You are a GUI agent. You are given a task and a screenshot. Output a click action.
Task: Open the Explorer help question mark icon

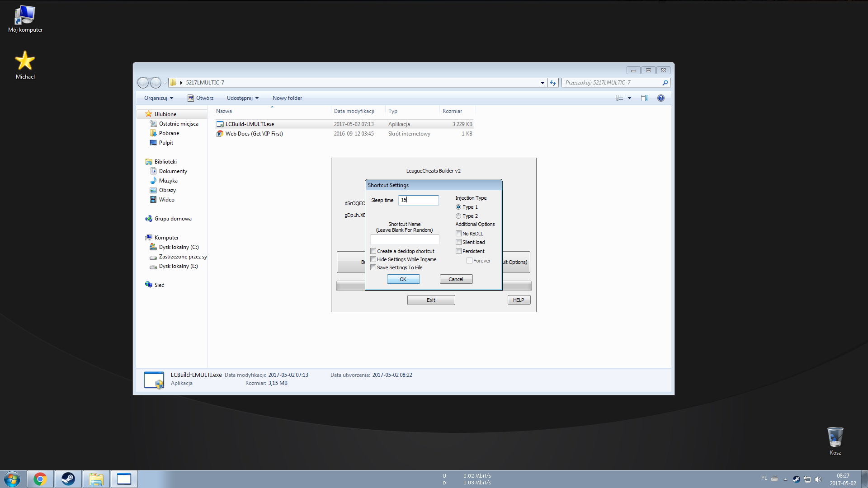click(661, 98)
